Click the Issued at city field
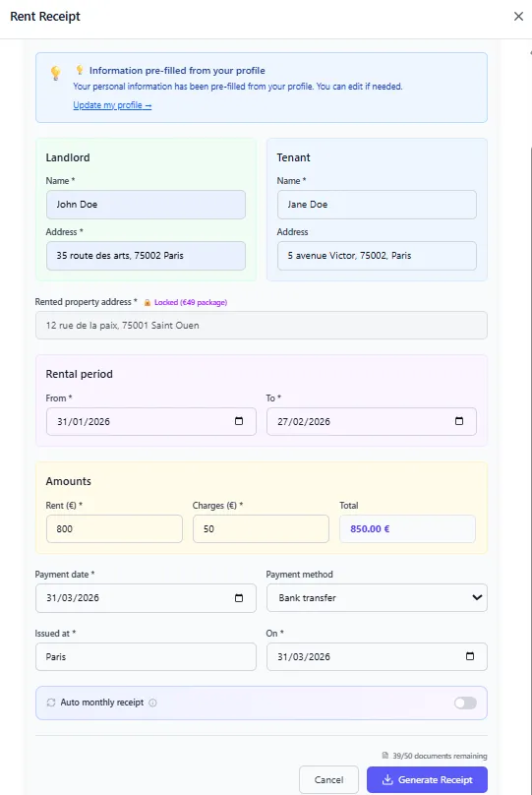 (146, 656)
